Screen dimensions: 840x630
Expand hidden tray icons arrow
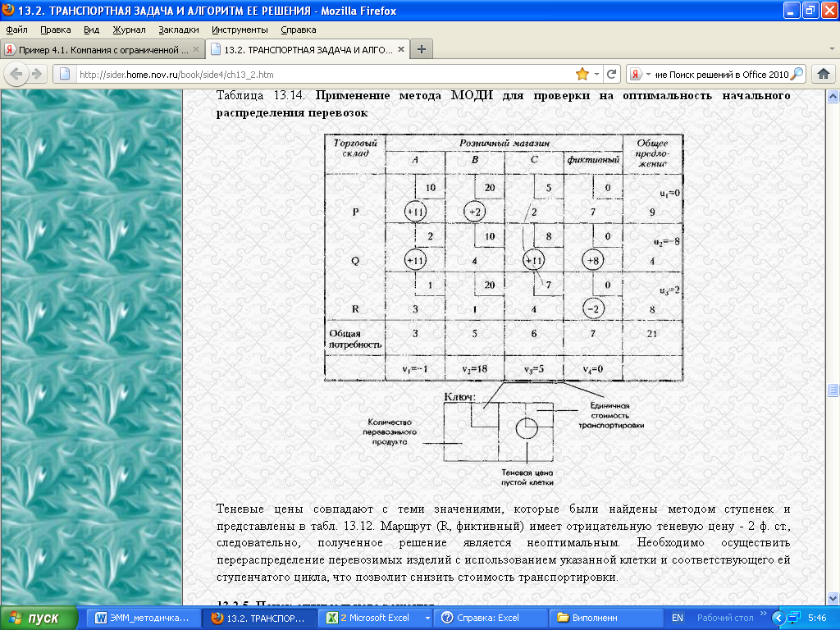coord(778,619)
